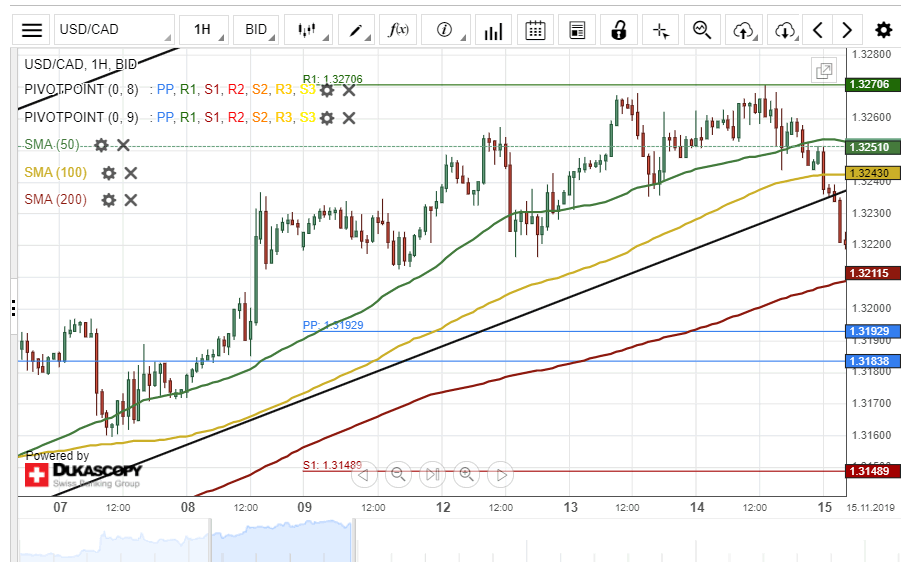Select the pencil drawing tools
This screenshot has width=909, height=565.
(356, 30)
